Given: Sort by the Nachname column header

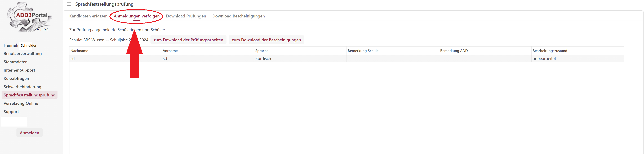Looking at the screenshot, I should [x=79, y=51].
